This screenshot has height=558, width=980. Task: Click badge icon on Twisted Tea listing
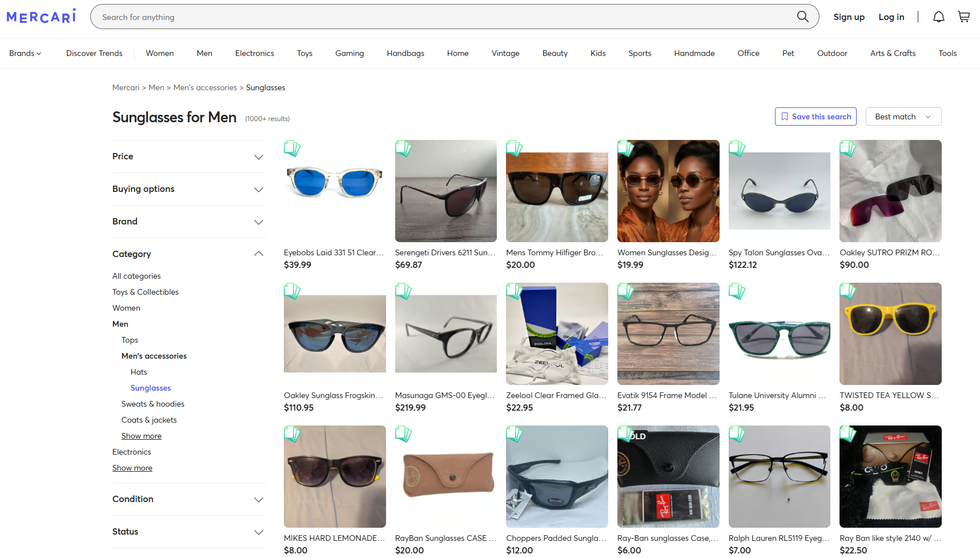848,291
